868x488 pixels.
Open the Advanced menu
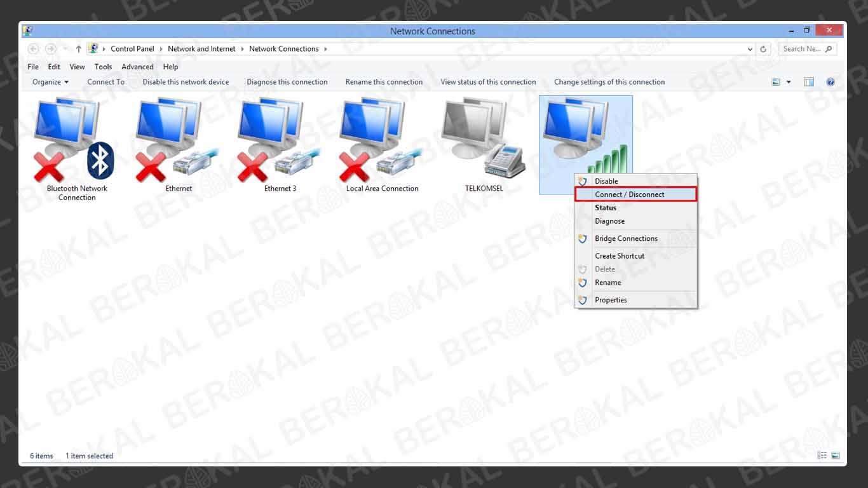tap(137, 67)
